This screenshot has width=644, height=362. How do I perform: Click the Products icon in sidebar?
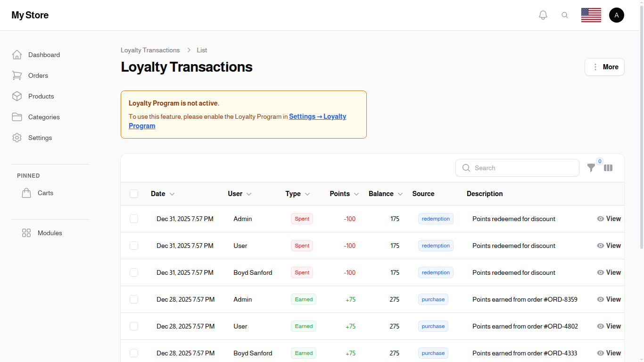pyautogui.click(x=17, y=96)
